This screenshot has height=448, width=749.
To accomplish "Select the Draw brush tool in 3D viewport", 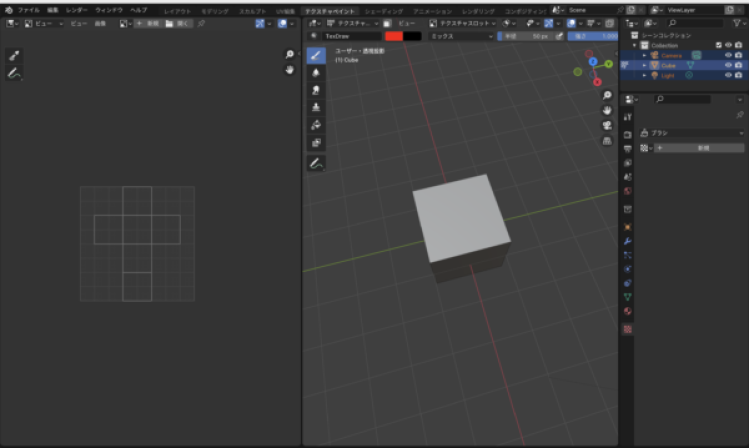I will 316,56.
